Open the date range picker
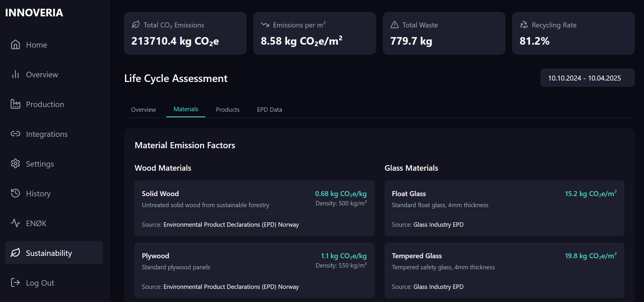Viewport: 644px width, 302px height. pos(587,78)
